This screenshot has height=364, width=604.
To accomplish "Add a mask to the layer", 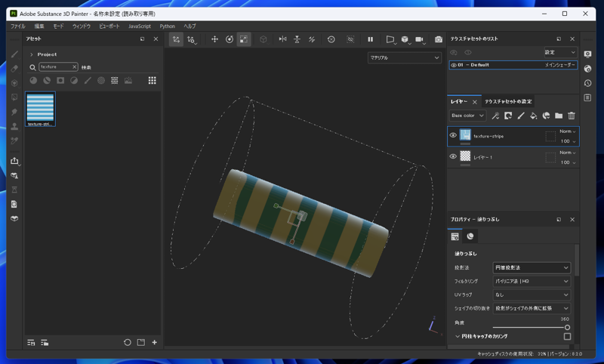I will tap(508, 116).
